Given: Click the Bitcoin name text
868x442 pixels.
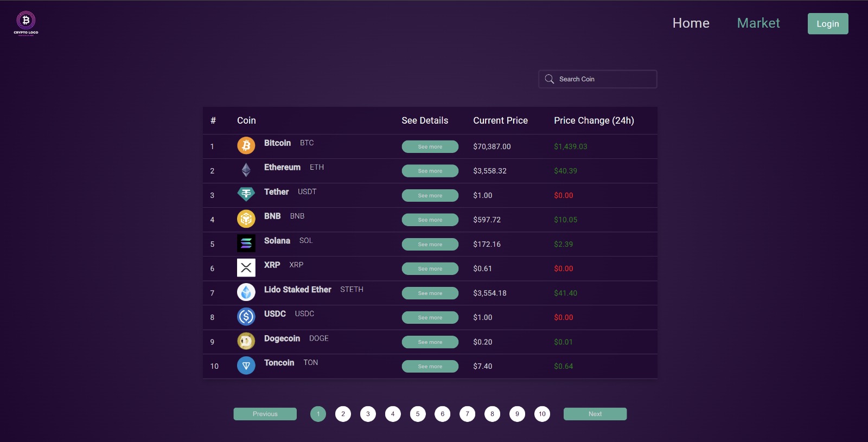Looking at the screenshot, I should (277, 143).
